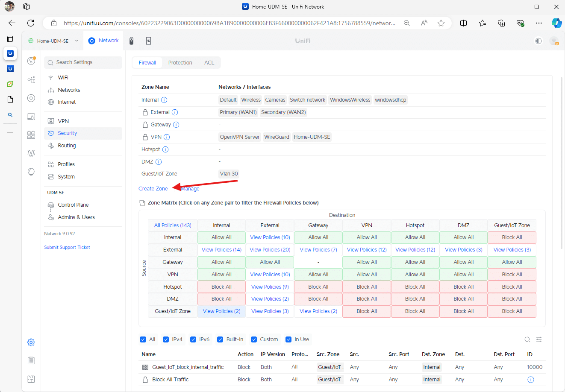
Task: Uncheck the Custom filter checkbox
Action: click(x=254, y=339)
